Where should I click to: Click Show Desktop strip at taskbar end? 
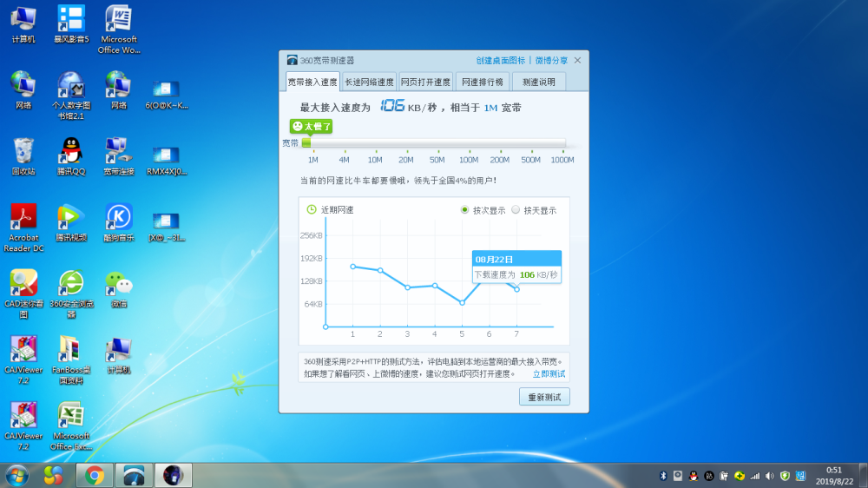pyautogui.click(x=863, y=476)
